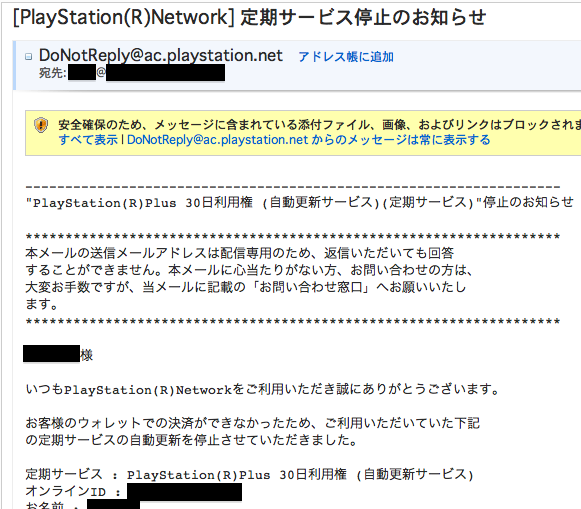Click the quoted line "PlayStation(R)Plus 30日利用権 ... 停止のお知らせ
The image size is (581, 509).
(299, 202)
